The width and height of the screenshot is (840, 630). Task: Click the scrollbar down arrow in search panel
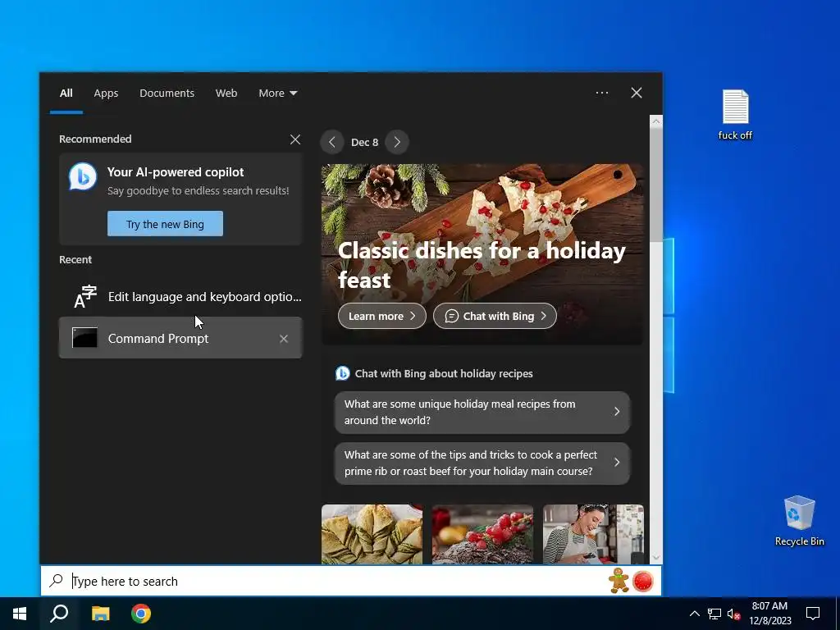pos(655,558)
